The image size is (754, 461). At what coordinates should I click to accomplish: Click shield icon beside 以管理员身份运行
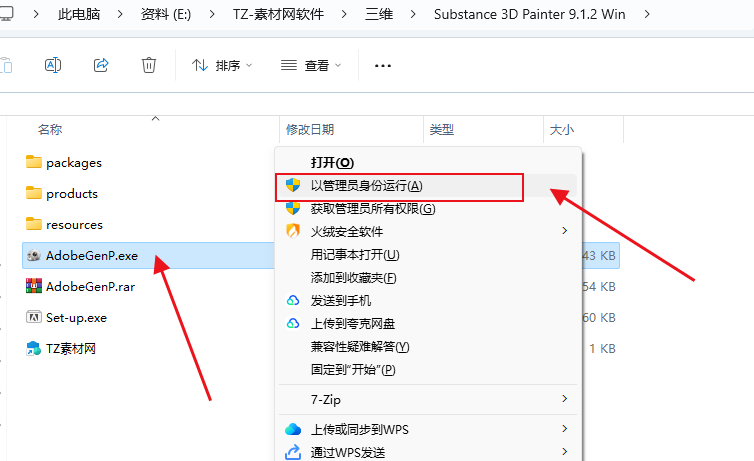[x=293, y=185]
